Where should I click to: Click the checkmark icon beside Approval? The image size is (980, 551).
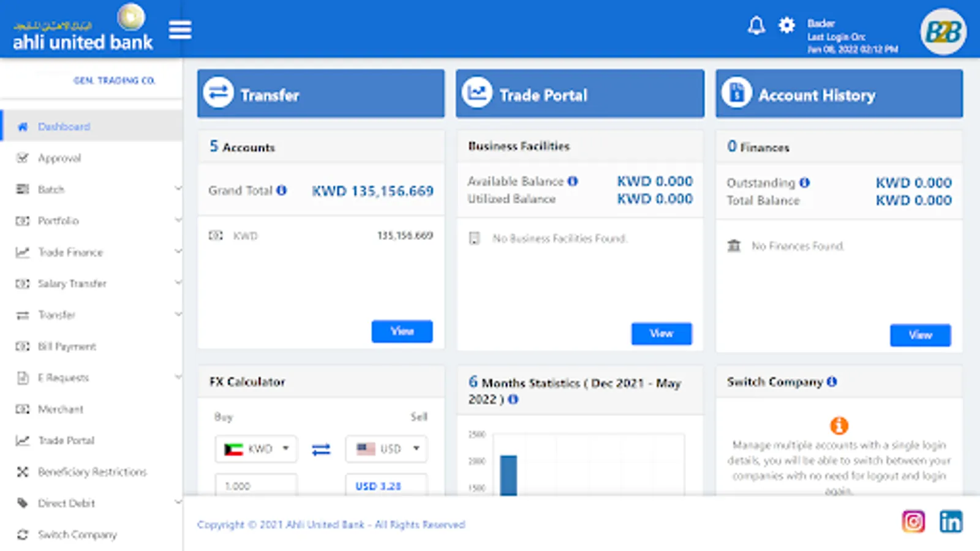tap(23, 158)
